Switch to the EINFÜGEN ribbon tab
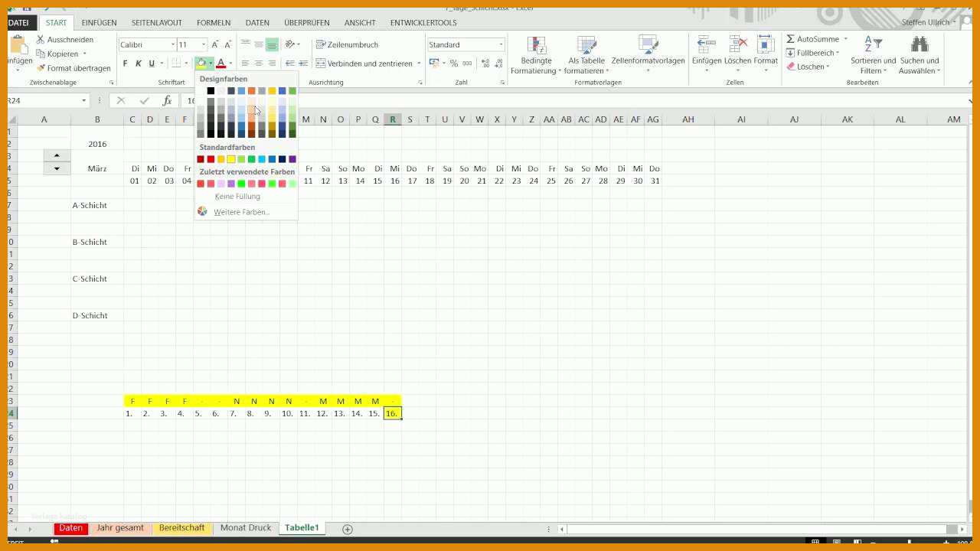This screenshot has height=551, width=980. 99,23
